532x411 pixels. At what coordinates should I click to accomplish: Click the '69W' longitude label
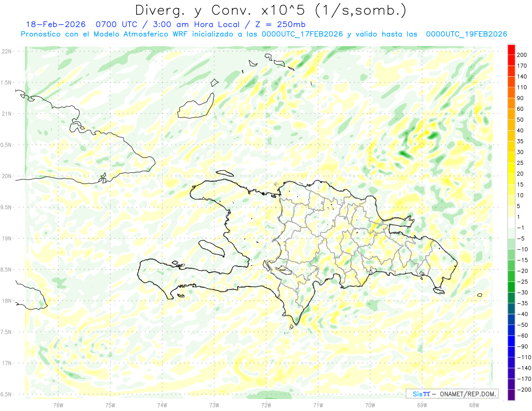[422, 405]
